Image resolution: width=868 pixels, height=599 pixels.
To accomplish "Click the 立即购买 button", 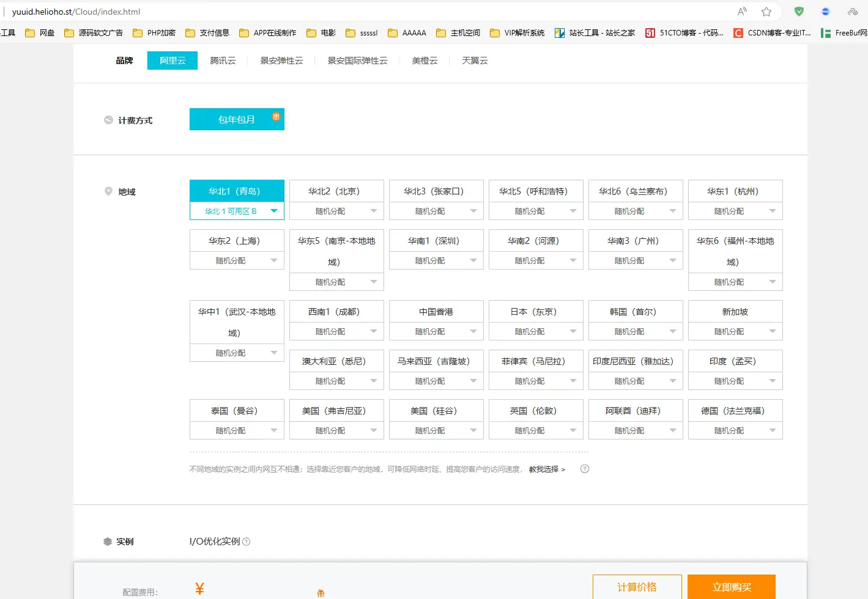I will pos(731,587).
